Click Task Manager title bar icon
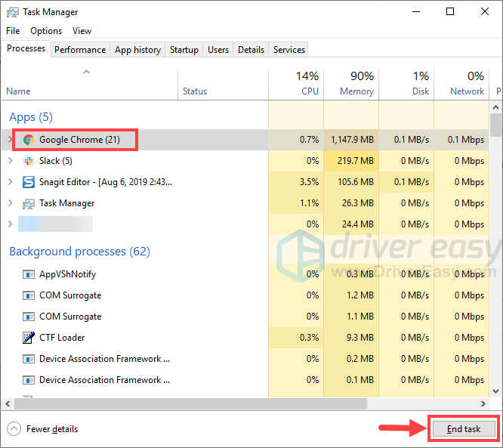Screen dimensions: 503x448 tap(13, 13)
